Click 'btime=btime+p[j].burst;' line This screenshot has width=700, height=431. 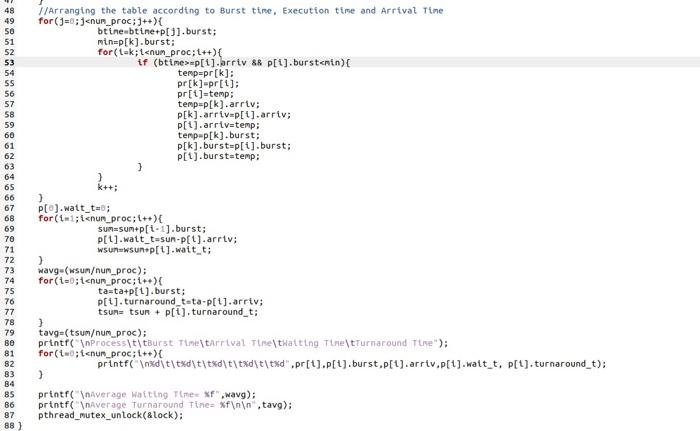click(157, 31)
